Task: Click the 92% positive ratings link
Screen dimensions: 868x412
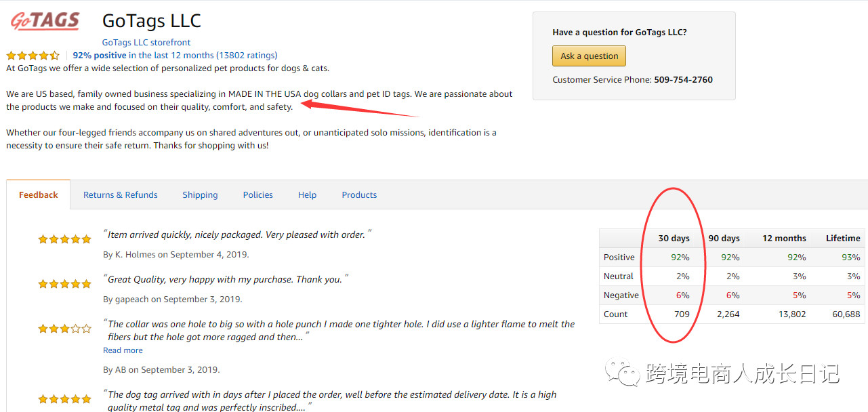Action: click(x=175, y=56)
